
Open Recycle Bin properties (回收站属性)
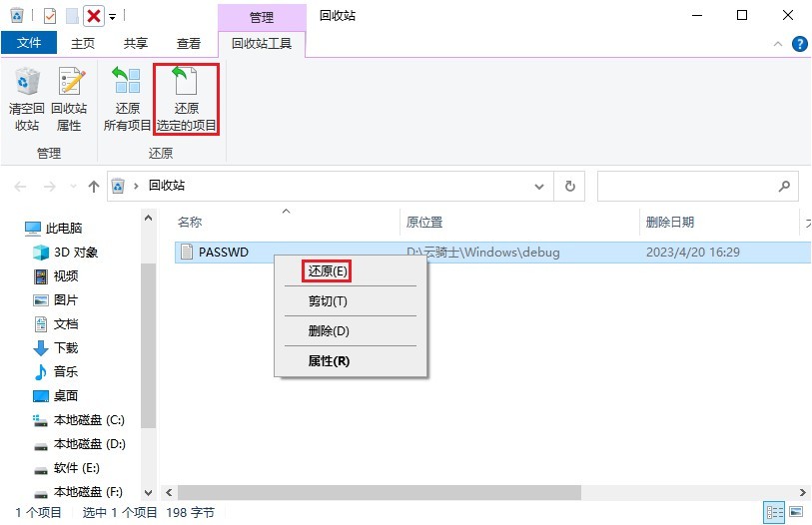[69, 99]
